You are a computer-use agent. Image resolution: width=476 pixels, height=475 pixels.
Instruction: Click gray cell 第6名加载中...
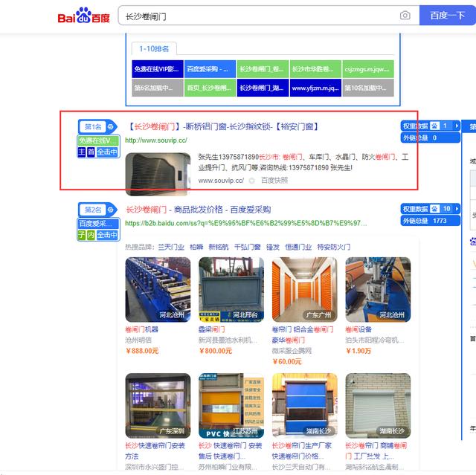158,88
